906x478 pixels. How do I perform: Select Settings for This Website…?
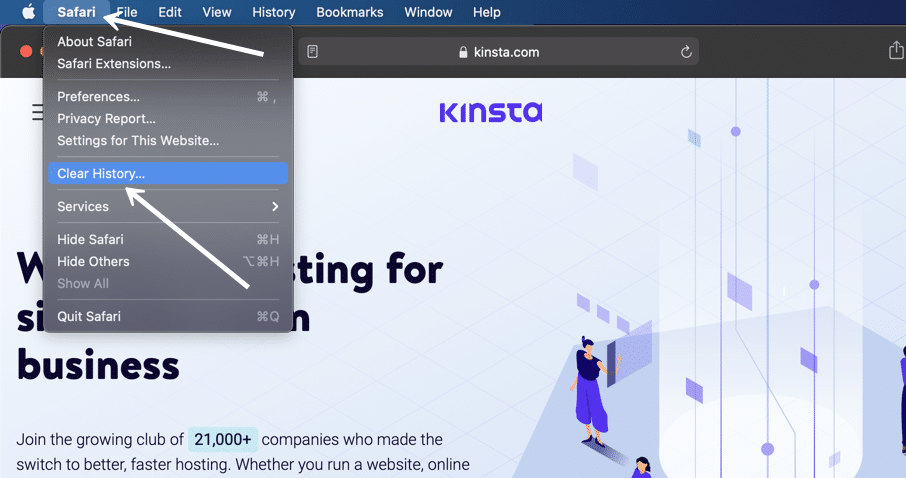click(x=138, y=141)
